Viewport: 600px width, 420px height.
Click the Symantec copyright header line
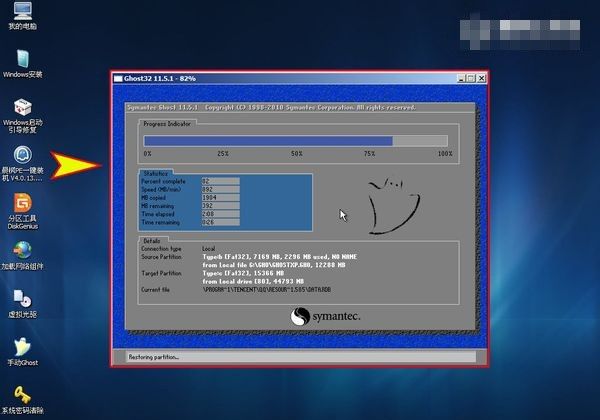[x=271, y=107]
